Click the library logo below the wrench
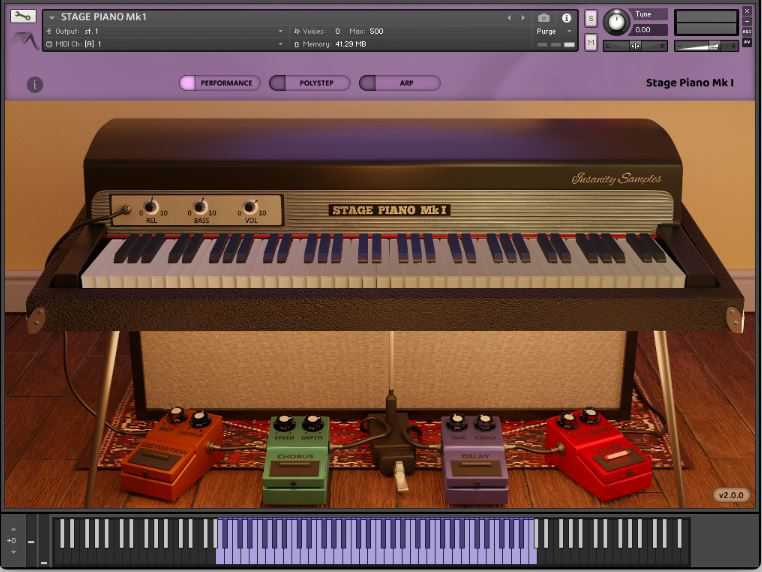The height and width of the screenshot is (572, 762). click(x=25, y=40)
